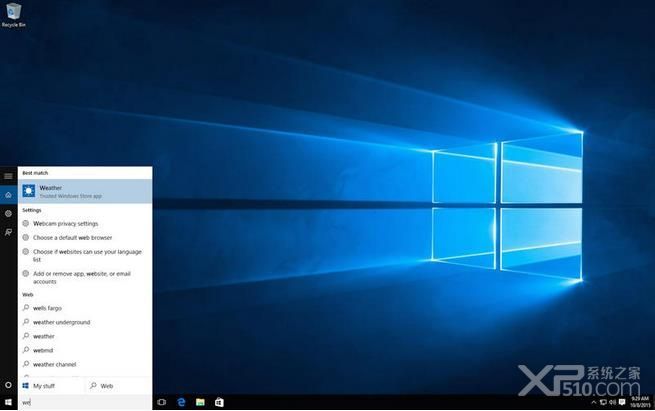
Task: Open Cortana settings gear in sidebar
Action: (x=8, y=213)
